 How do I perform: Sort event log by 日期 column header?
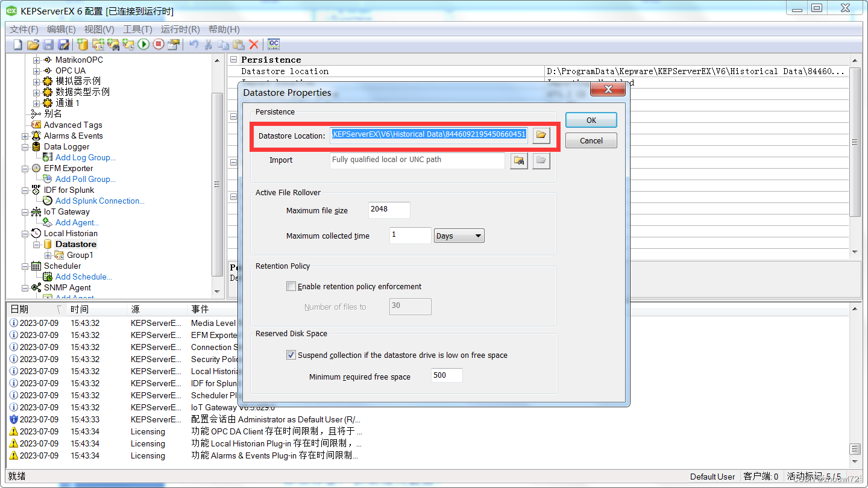click(x=35, y=309)
